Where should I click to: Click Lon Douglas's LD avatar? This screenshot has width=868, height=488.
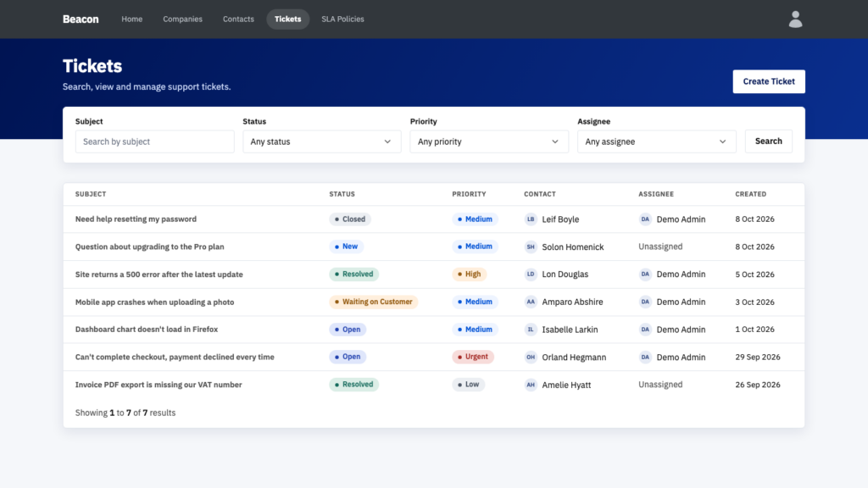(x=531, y=274)
